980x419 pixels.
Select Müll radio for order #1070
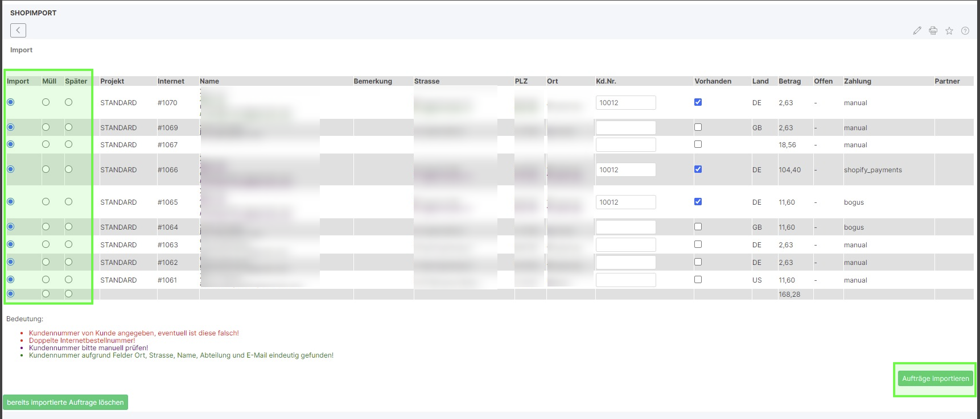(46, 102)
